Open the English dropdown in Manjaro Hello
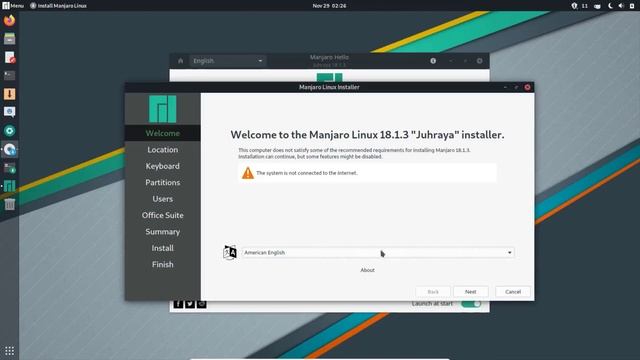Screen dimensions: 640x360 pyautogui.click(x=227, y=61)
